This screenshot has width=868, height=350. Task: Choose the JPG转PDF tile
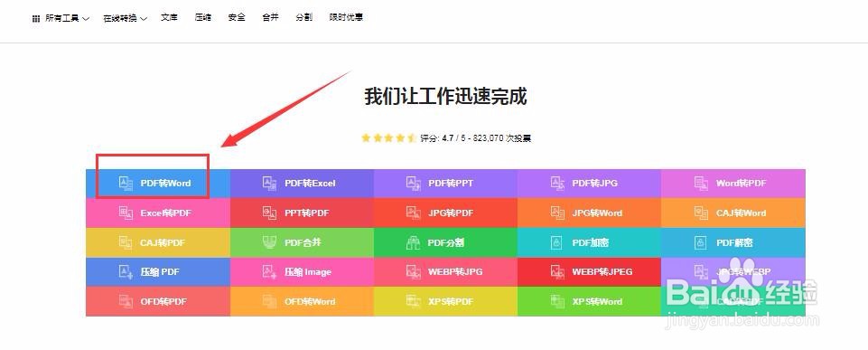[445, 213]
